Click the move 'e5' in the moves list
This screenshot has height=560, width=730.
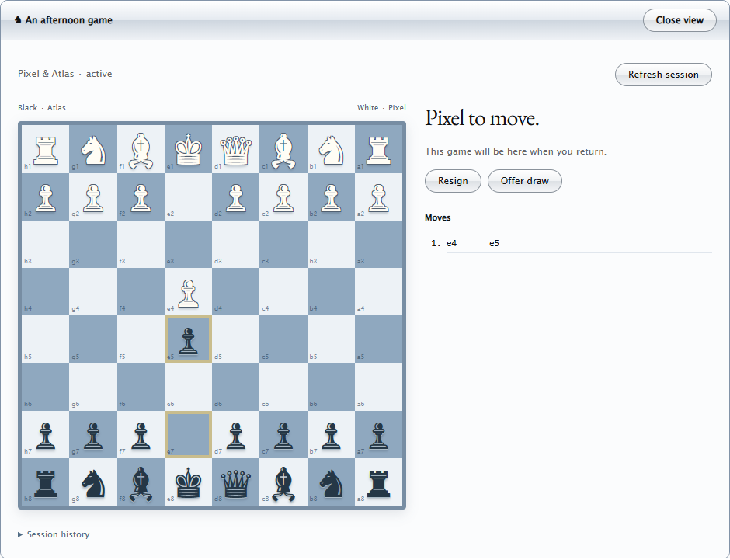pyautogui.click(x=494, y=243)
